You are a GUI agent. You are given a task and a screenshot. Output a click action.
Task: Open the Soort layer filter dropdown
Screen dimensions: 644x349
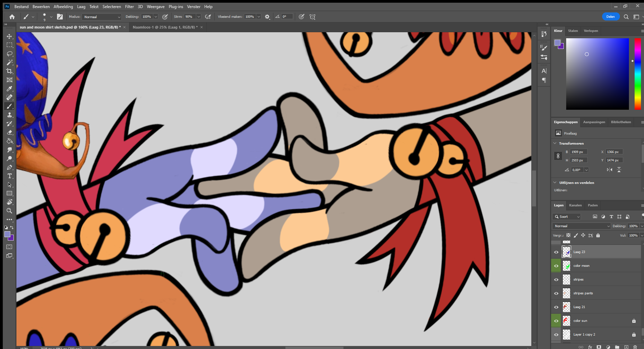coord(567,217)
